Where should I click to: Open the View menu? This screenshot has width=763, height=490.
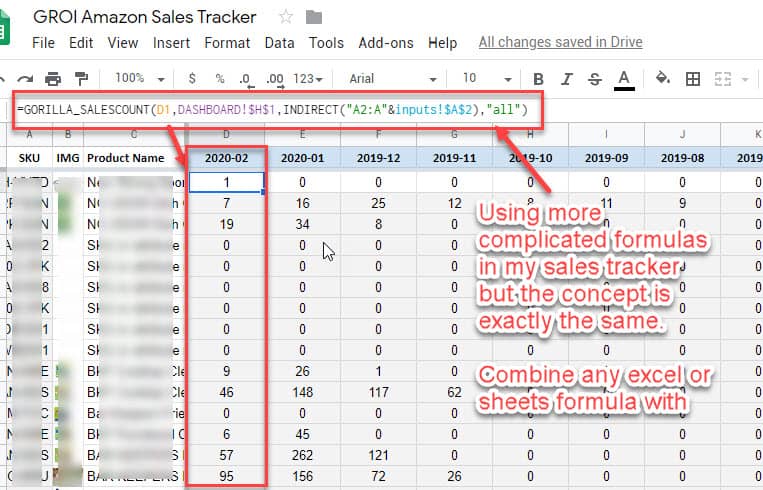pos(123,43)
